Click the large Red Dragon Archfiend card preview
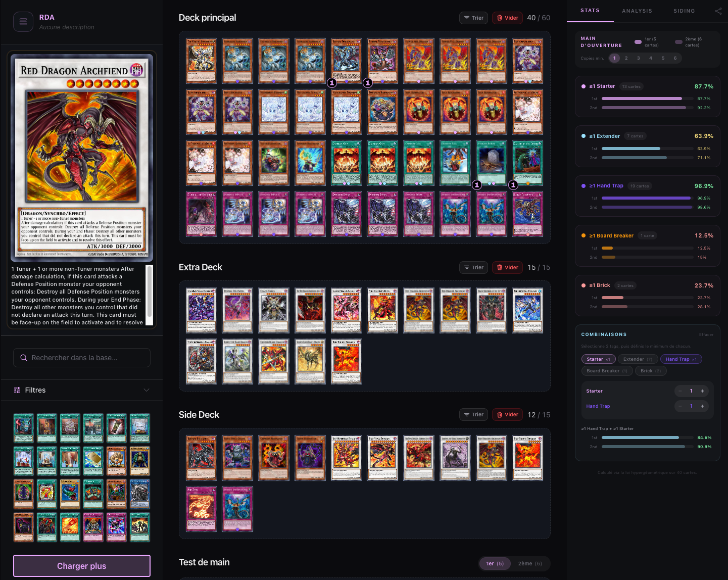Image resolution: width=728 pixels, height=580 pixels. [82, 158]
